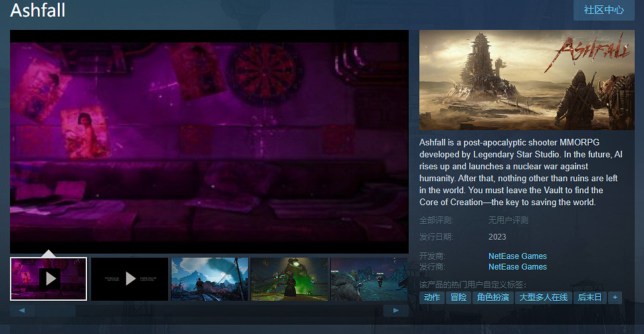644x334 pixels.
Task: Select the 冒险 tag
Action: [x=459, y=297]
